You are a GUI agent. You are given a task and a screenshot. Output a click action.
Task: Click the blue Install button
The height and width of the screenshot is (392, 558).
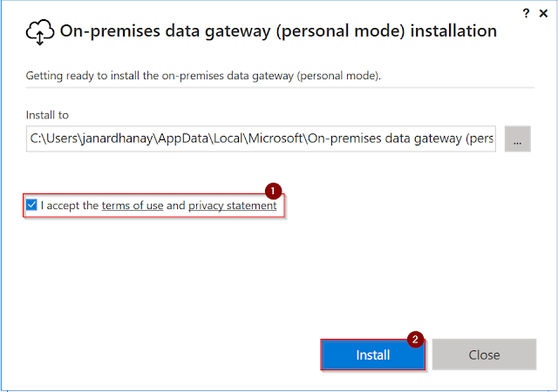tap(372, 355)
